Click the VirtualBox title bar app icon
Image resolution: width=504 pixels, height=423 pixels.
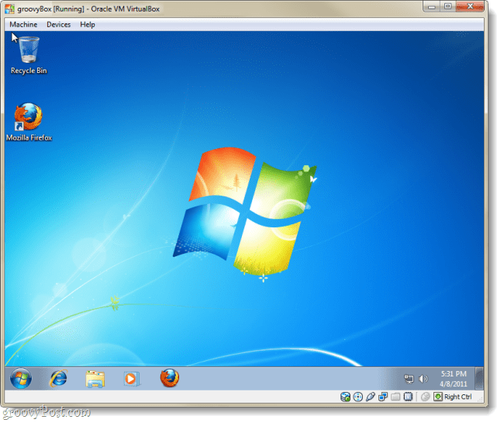(x=10, y=9)
